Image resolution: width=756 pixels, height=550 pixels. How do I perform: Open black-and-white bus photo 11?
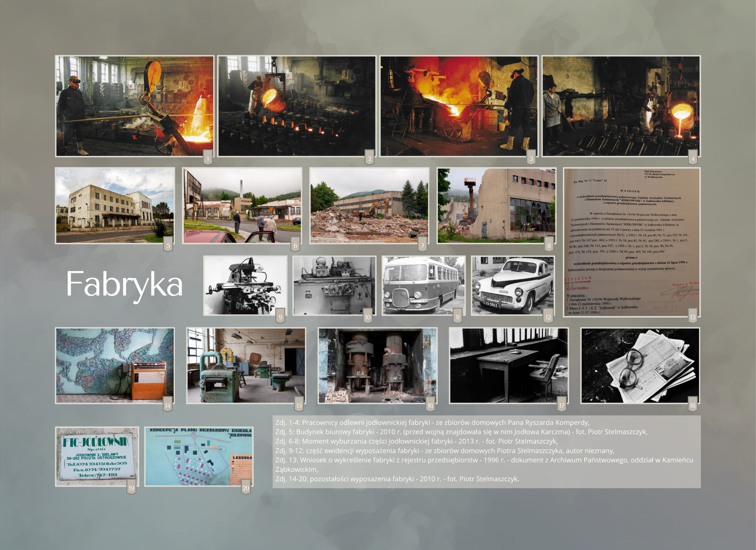pos(423,285)
